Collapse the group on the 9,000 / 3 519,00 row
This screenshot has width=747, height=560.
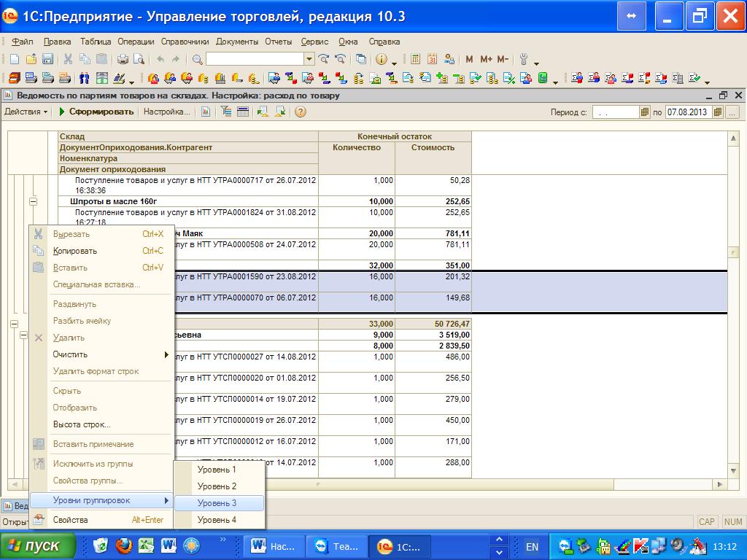click(23, 335)
